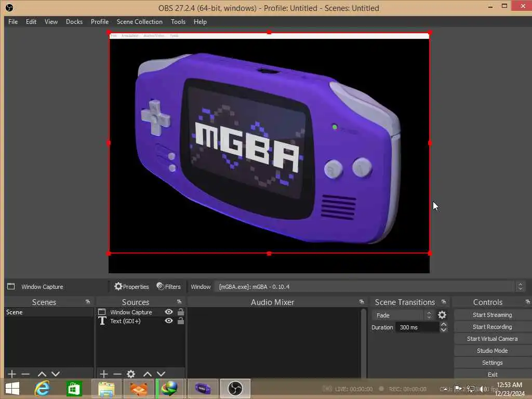Click the OBS logo in the title bar

(x=9, y=7)
